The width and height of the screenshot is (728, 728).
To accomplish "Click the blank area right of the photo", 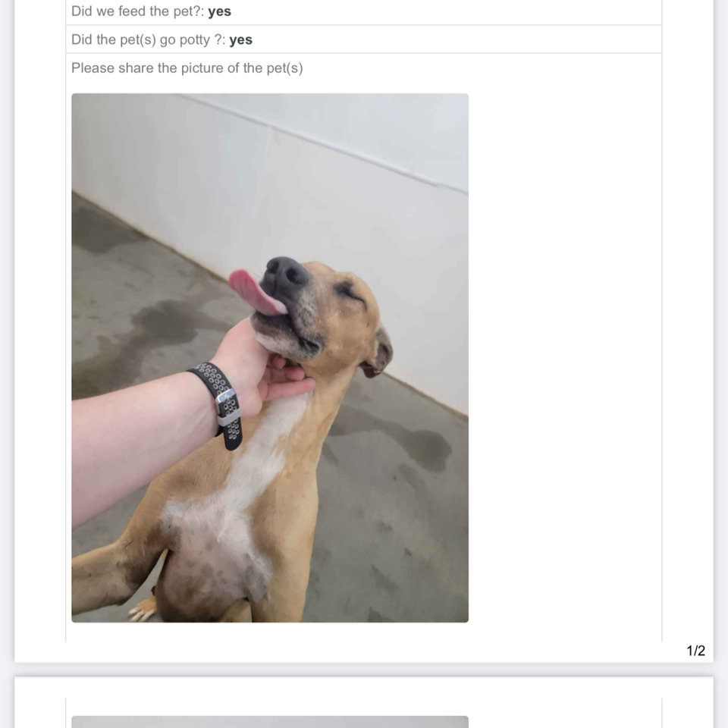I will click(564, 357).
